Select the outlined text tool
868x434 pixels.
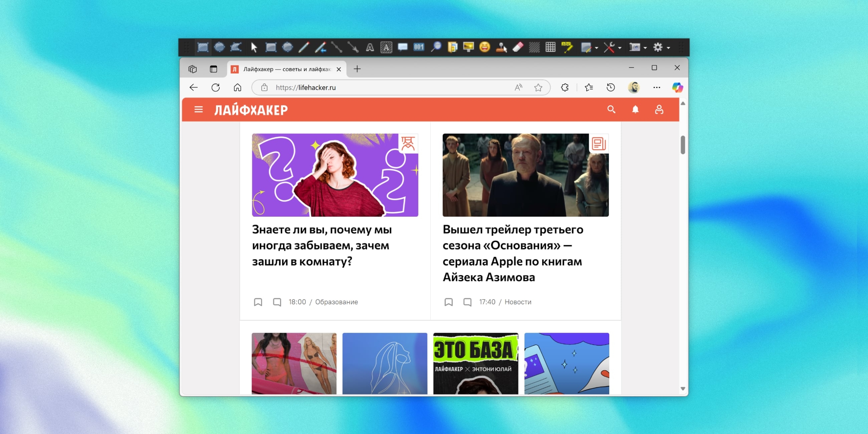coord(370,47)
